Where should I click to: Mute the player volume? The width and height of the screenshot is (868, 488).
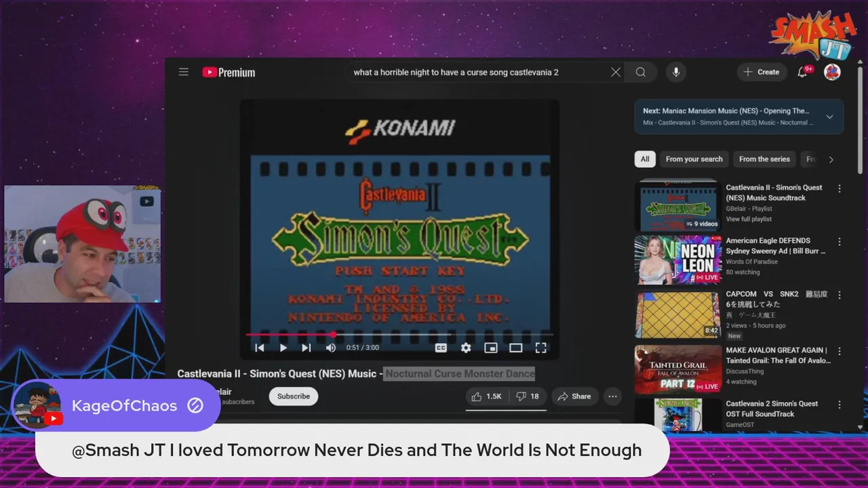tap(330, 348)
